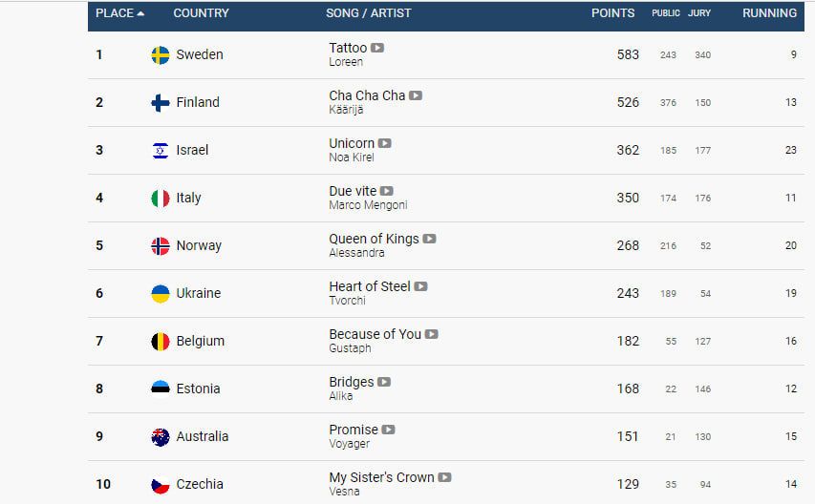Play the Because of You video
Viewport: 815px width, 504px height.
(432, 334)
